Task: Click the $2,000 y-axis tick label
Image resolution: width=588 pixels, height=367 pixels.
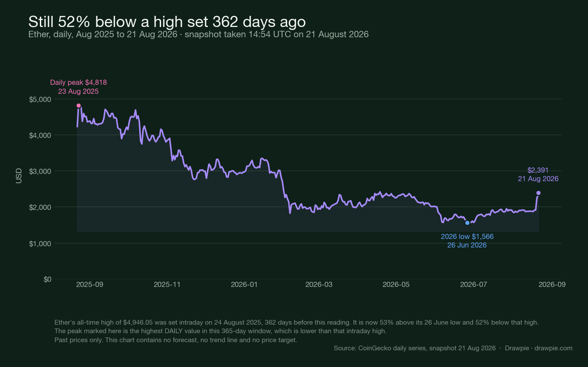Action: [x=40, y=207]
